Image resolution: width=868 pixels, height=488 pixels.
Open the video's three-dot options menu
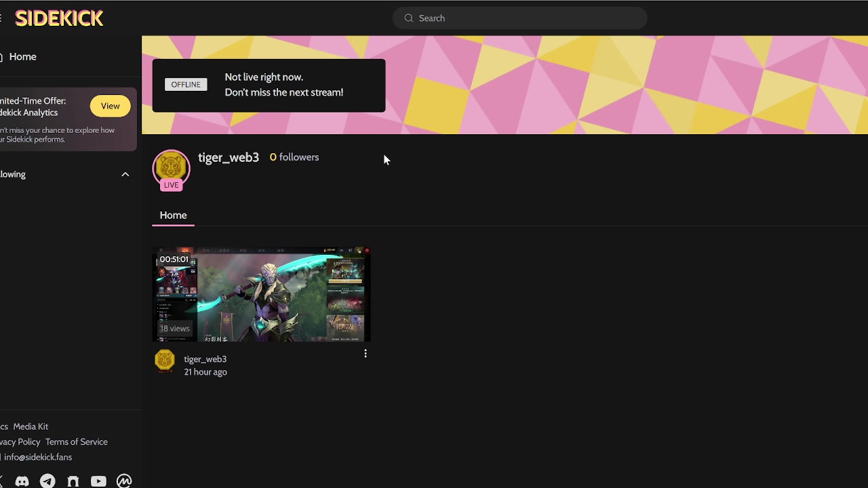pos(366,354)
